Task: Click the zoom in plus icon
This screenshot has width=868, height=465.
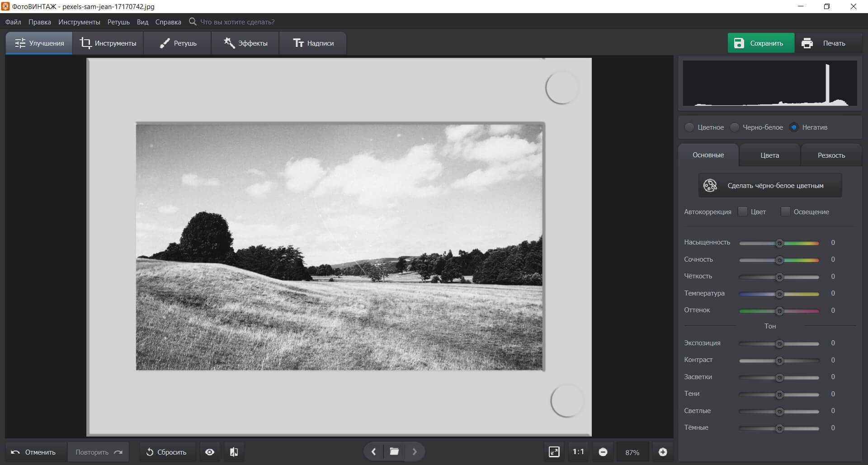Action: (663, 452)
